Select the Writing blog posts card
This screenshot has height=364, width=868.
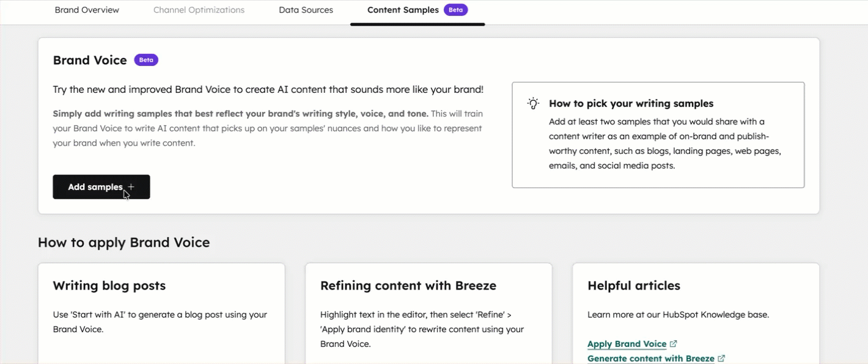tap(161, 311)
